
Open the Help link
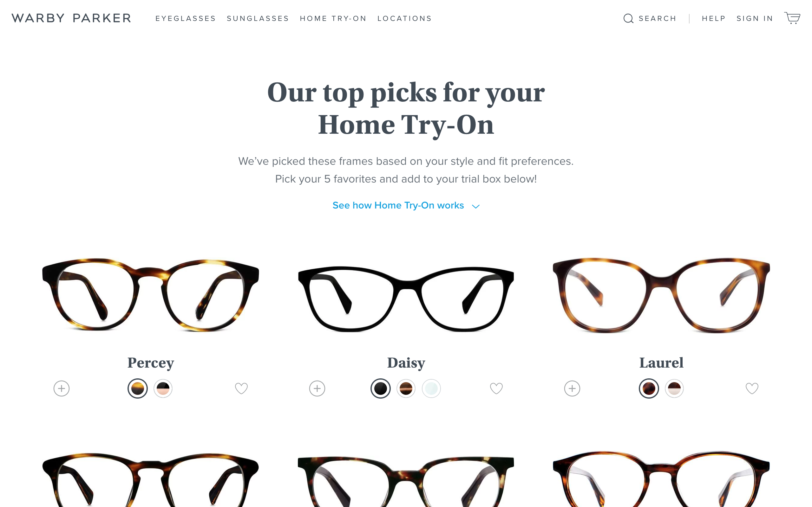click(714, 18)
